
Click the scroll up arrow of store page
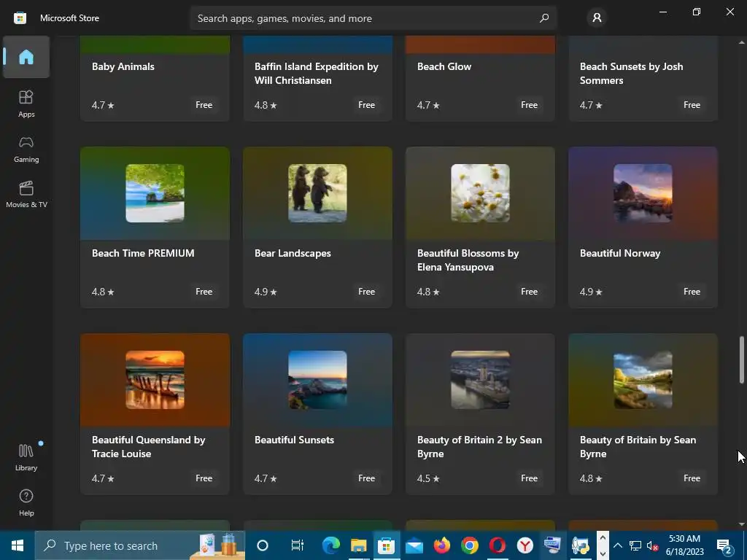741,42
